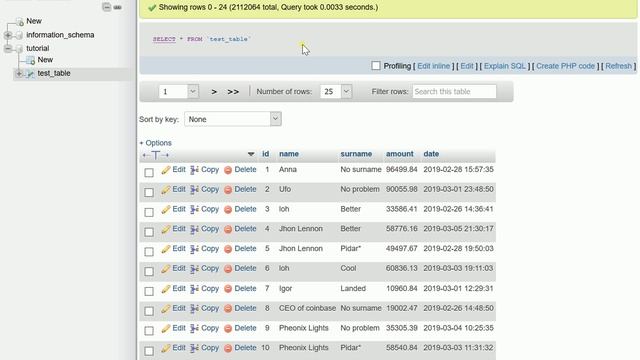The width and height of the screenshot is (640, 360).
Task: Click the tutorial database icon in tree
Action: click(x=19, y=49)
